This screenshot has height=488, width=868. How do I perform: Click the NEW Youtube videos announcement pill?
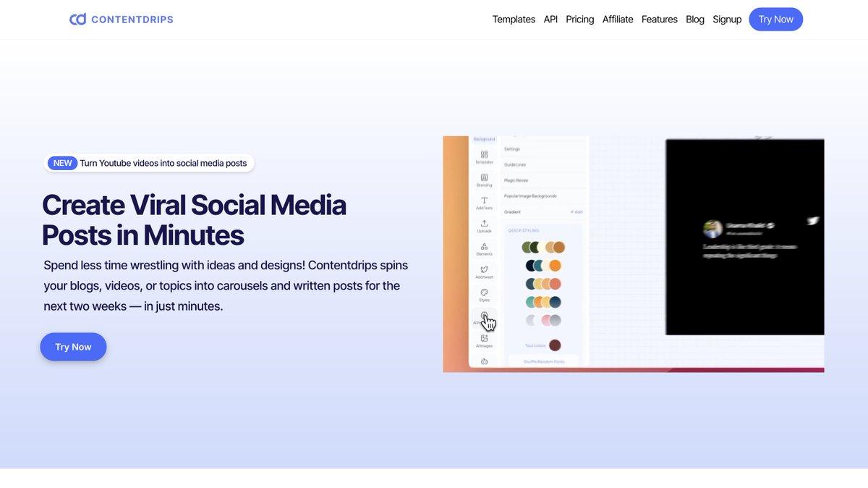[x=149, y=163]
